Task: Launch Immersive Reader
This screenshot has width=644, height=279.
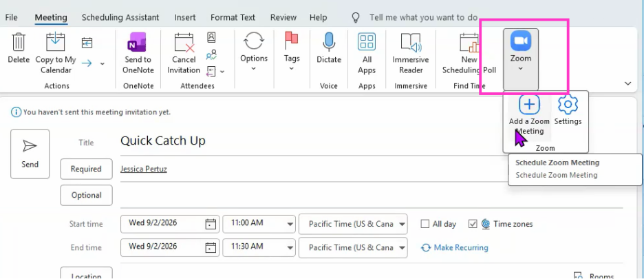Action: click(411, 52)
